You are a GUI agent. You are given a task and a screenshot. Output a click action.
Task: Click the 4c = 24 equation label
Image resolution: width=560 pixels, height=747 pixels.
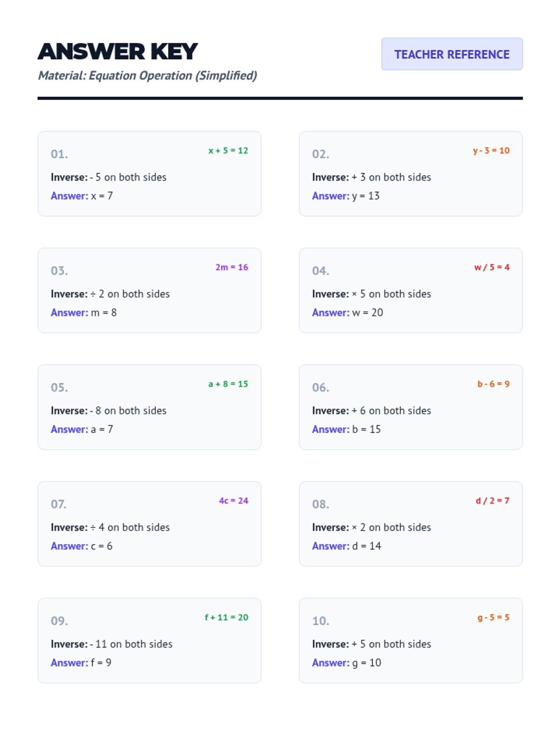point(233,500)
